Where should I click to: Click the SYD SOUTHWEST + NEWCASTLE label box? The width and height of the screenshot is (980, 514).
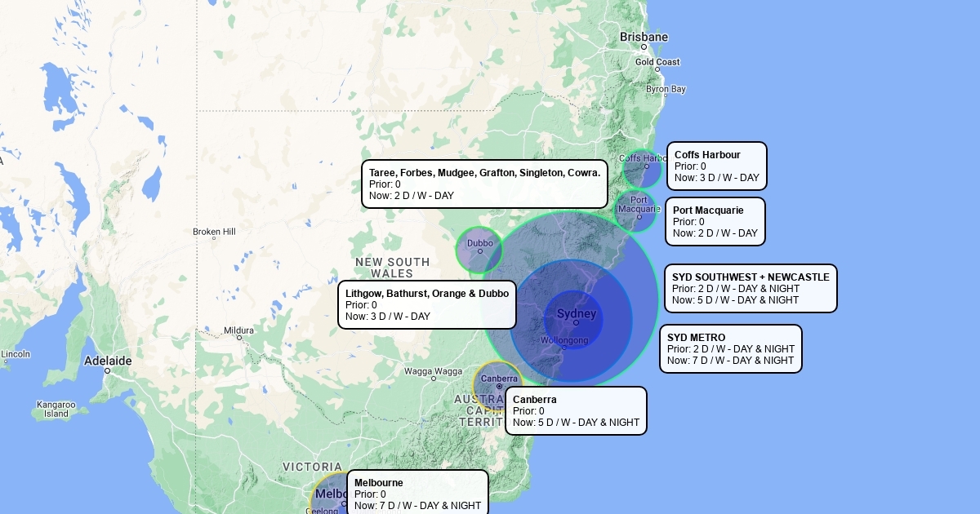(751, 289)
